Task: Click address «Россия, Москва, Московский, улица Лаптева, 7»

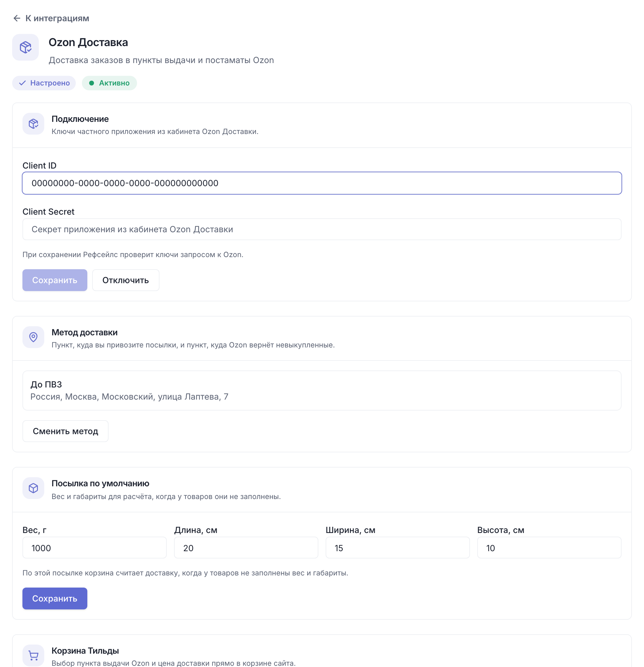Action: (x=129, y=397)
